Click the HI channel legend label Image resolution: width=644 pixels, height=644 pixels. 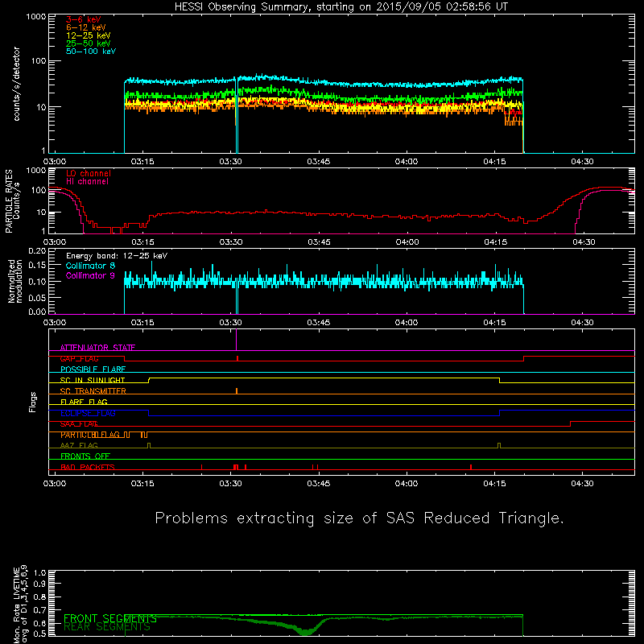click(88, 182)
